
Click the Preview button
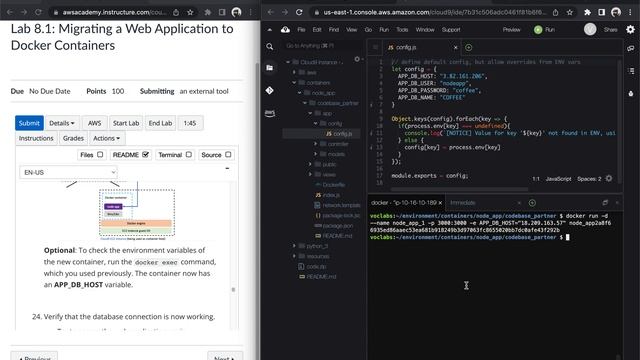click(511, 30)
